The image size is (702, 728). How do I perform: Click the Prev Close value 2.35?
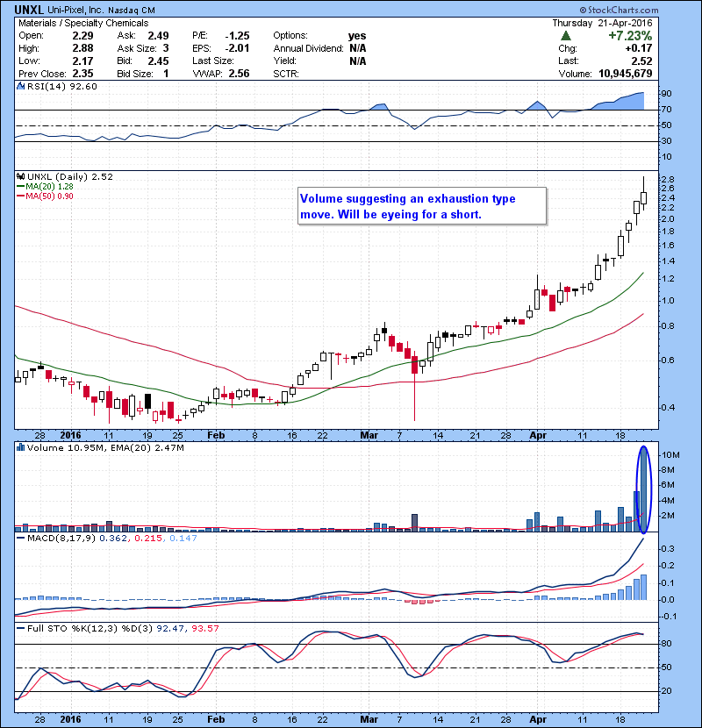[82, 74]
